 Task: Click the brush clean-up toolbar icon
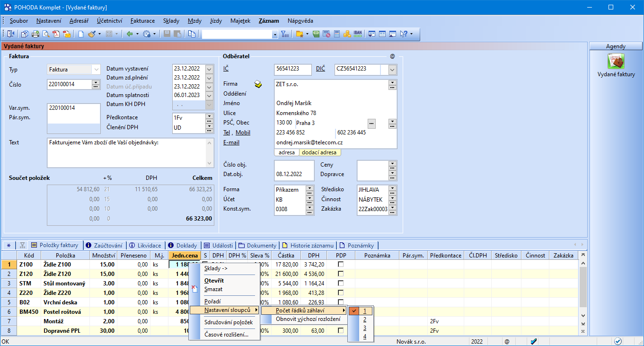pyautogui.click(x=91, y=34)
